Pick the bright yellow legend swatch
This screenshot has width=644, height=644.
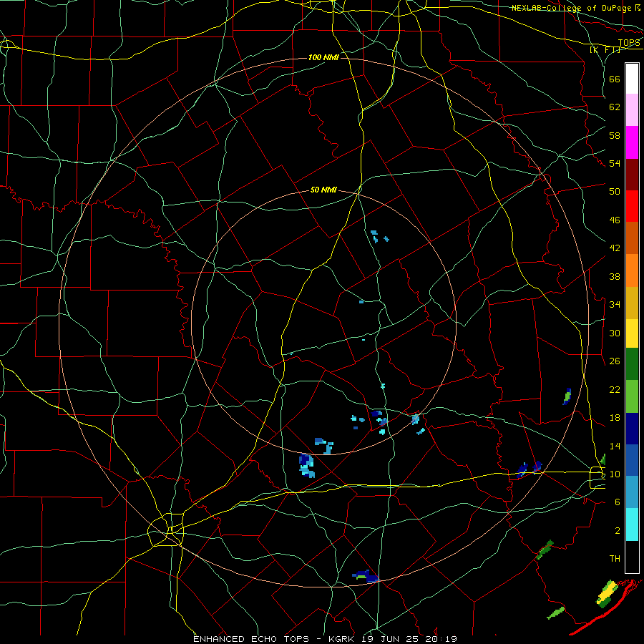point(632,333)
